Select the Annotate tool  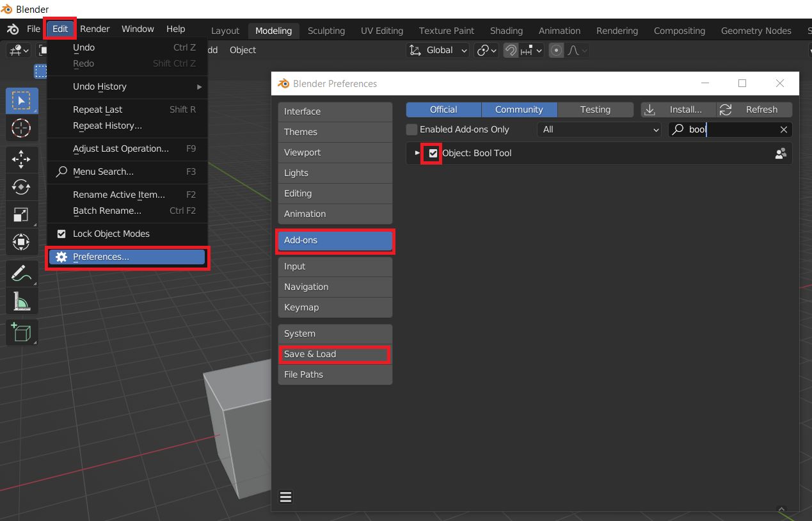[22, 273]
